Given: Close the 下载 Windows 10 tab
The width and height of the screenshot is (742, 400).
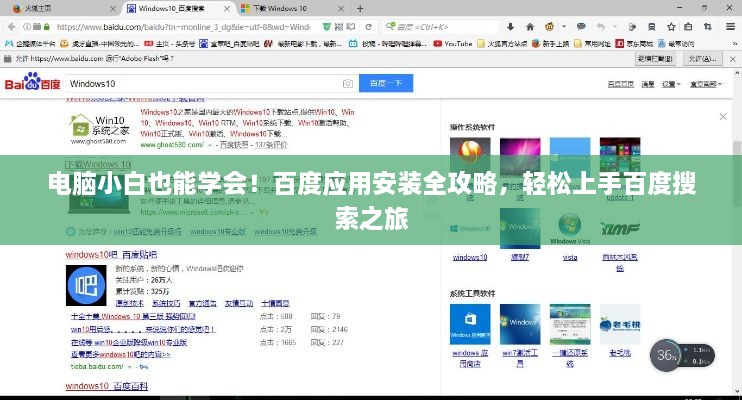Looking at the screenshot, I should [341, 9].
